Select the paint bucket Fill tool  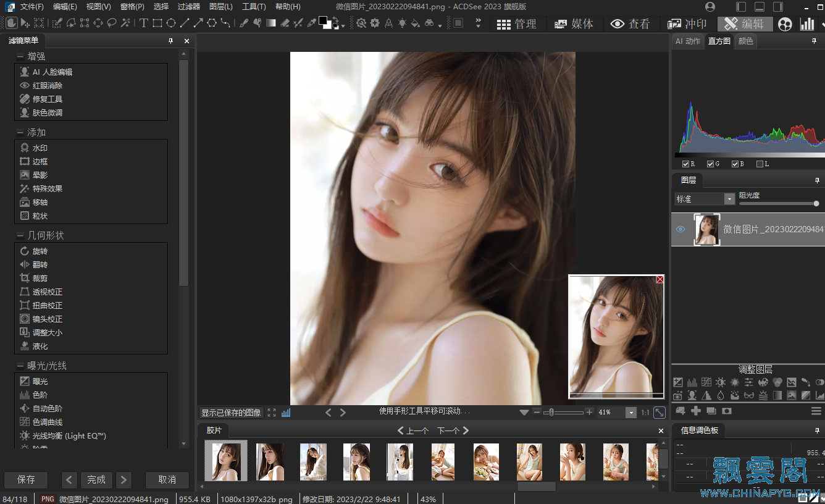point(416,23)
